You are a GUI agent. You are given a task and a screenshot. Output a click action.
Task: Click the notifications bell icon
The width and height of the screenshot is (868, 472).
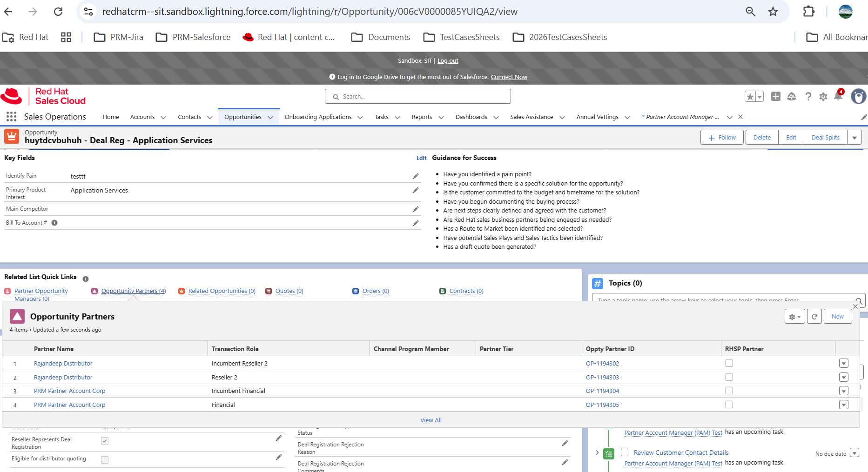point(838,96)
